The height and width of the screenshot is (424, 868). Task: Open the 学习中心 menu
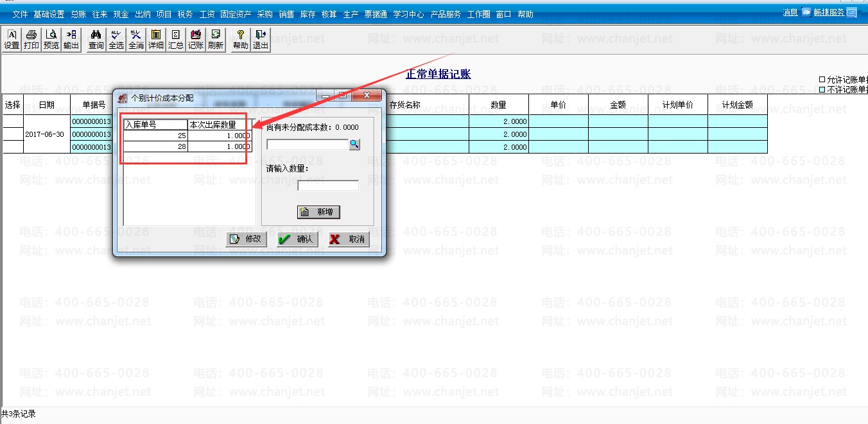tap(408, 14)
